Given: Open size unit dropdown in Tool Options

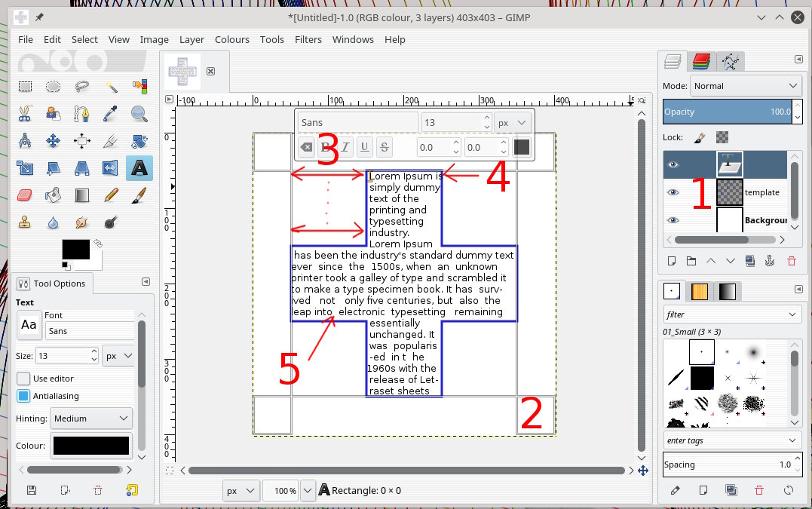Looking at the screenshot, I should (x=118, y=356).
